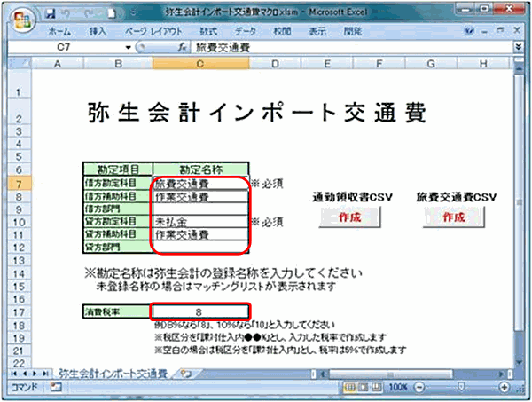Minimize the ribbon workbook window
This screenshot has height=402, width=532.
coord(484,31)
